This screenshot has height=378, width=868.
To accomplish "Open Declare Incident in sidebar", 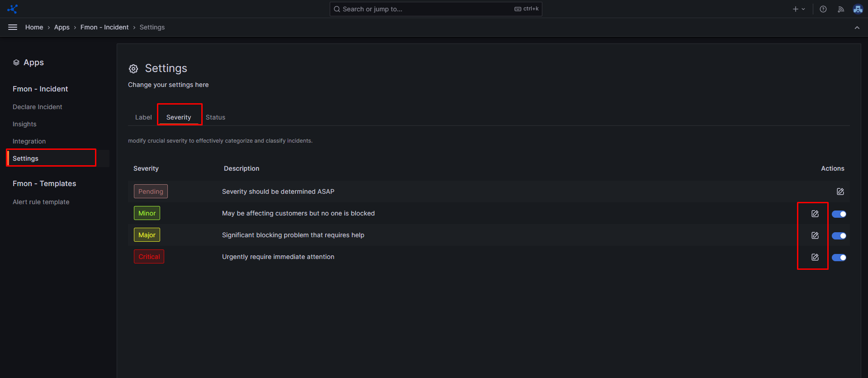I will click(x=38, y=107).
